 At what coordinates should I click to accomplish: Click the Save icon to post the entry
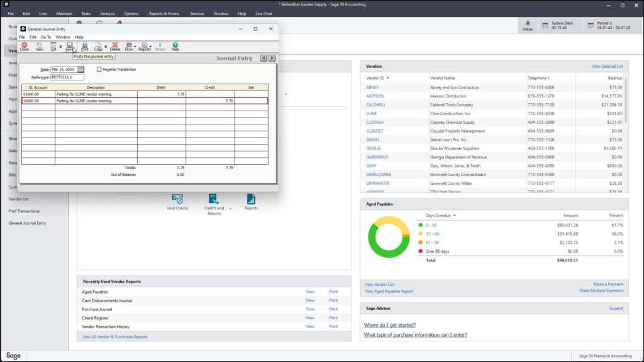(69, 47)
